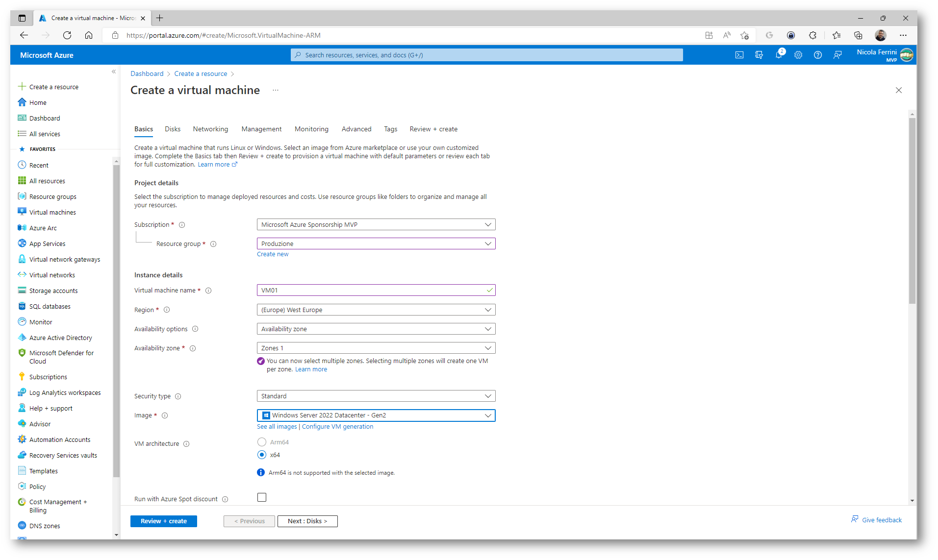This screenshot has height=560, width=938.
Task: Open the Directories and subscriptions filter icon
Action: click(759, 55)
